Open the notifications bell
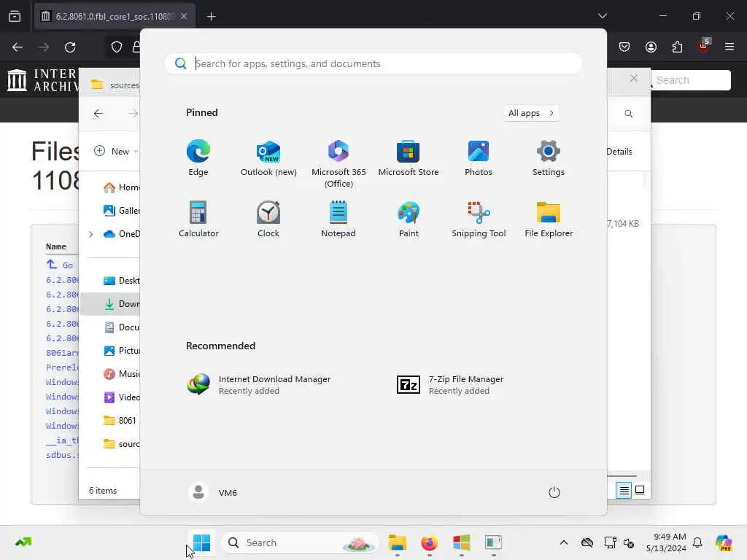Screen dimensions: 747x560 click(x=697, y=542)
